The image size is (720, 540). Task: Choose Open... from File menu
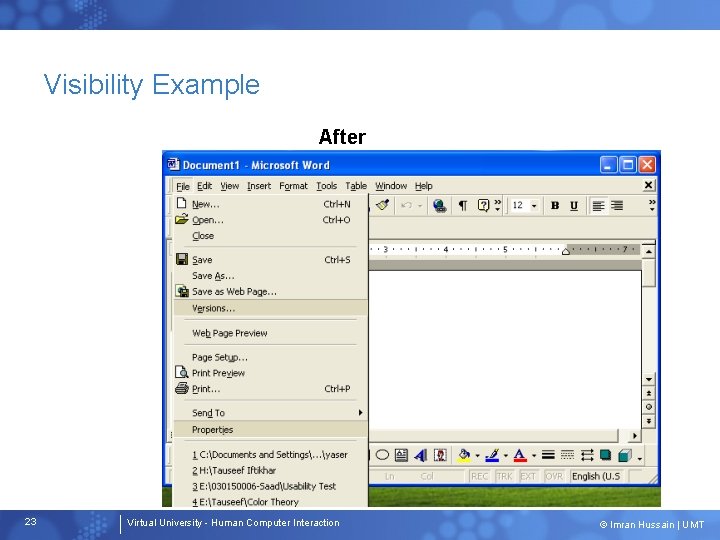270,220
